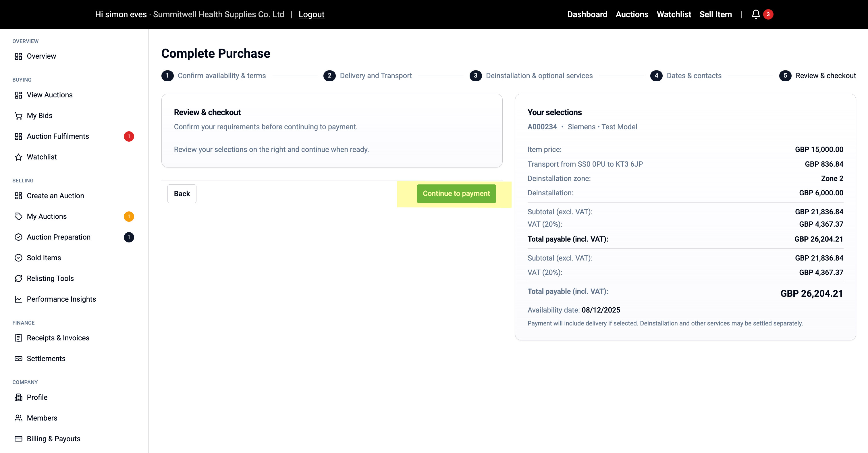This screenshot has width=868, height=453.
Task: Open Relisting Tools refresh icon
Action: tap(19, 278)
